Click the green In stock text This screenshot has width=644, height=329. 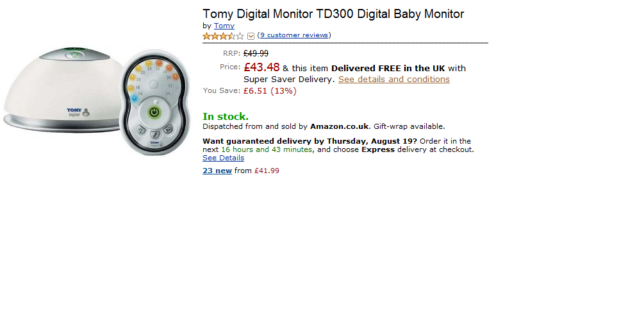(x=225, y=116)
